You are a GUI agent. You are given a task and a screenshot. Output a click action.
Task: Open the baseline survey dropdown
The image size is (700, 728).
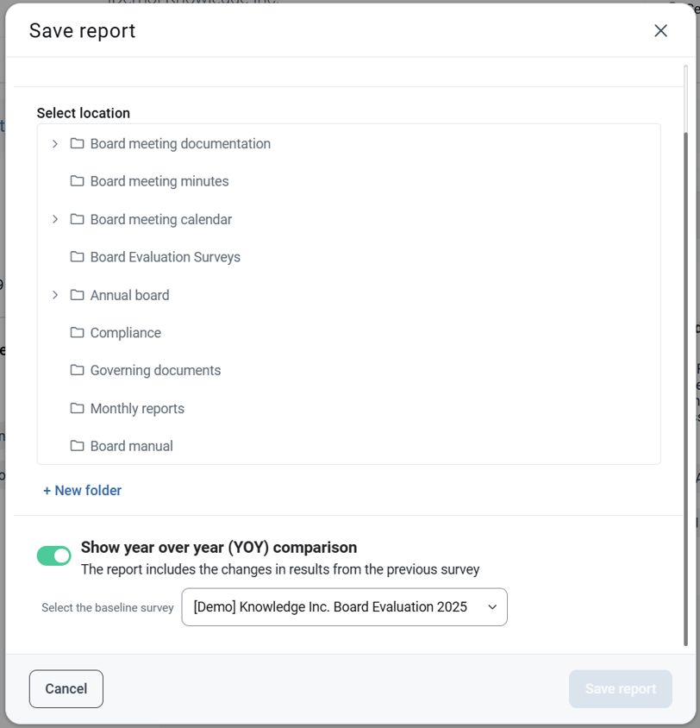(344, 607)
